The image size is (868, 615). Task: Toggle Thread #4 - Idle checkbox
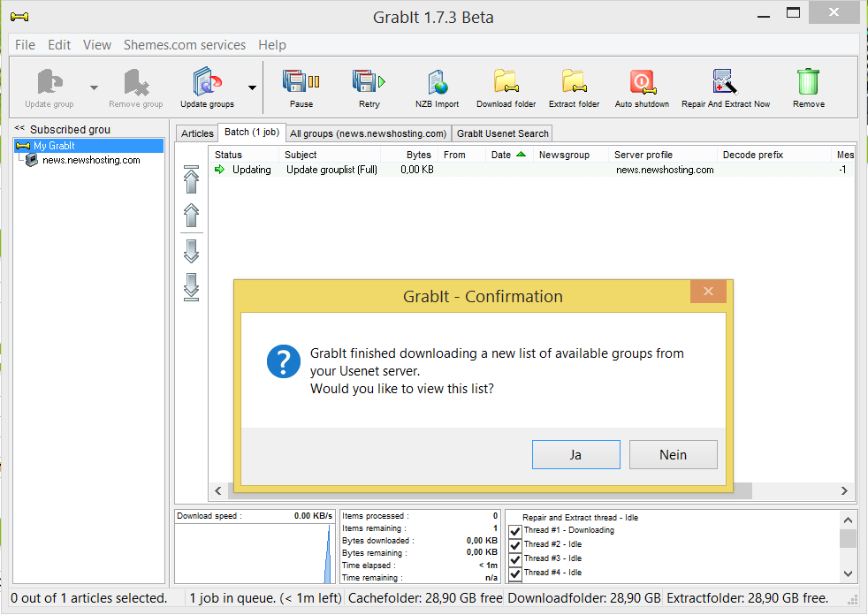tap(514, 573)
